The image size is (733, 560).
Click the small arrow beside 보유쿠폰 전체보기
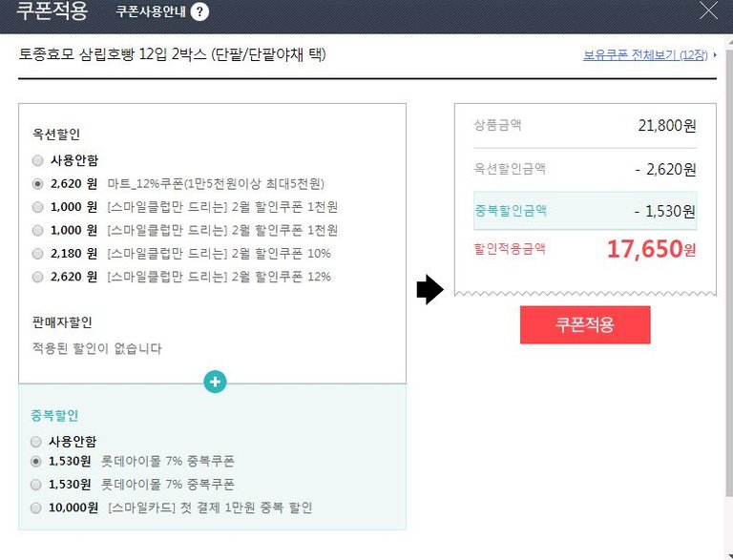click(716, 55)
